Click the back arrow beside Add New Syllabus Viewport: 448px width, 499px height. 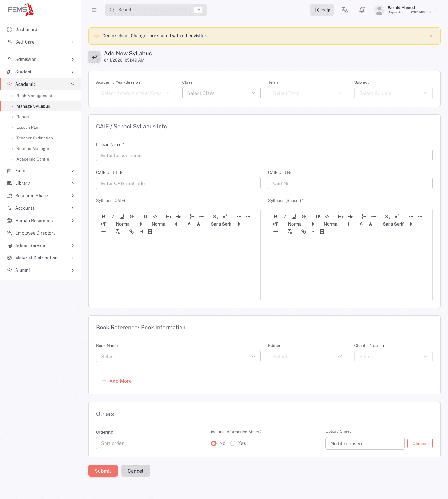[94, 57]
